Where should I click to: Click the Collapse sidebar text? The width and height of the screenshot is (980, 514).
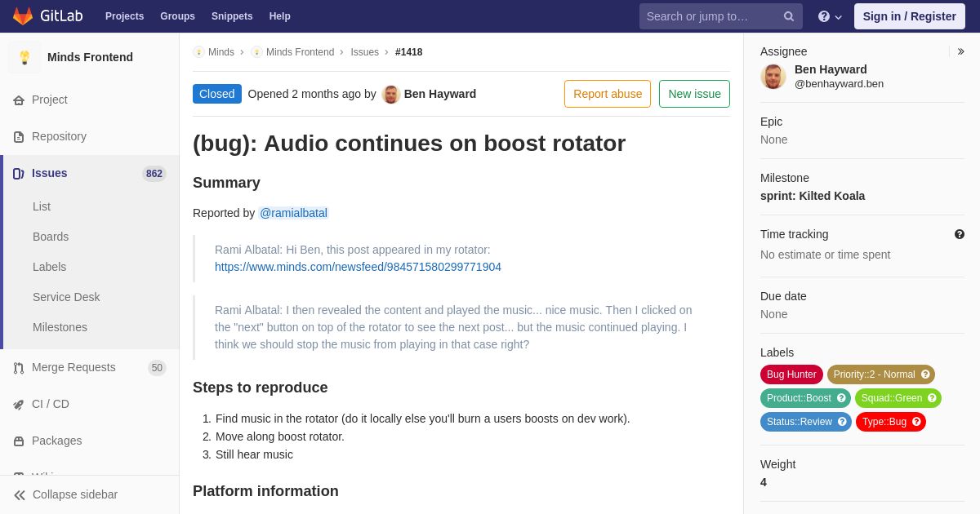[75, 494]
